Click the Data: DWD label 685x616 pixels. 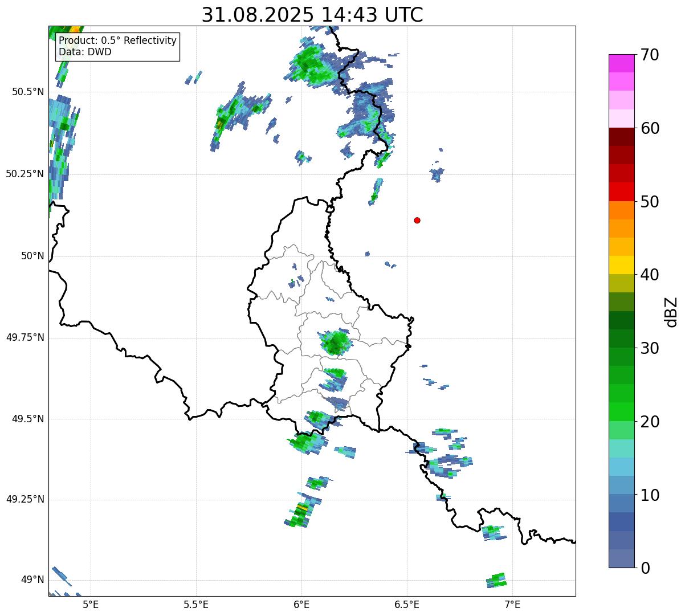click(85, 52)
